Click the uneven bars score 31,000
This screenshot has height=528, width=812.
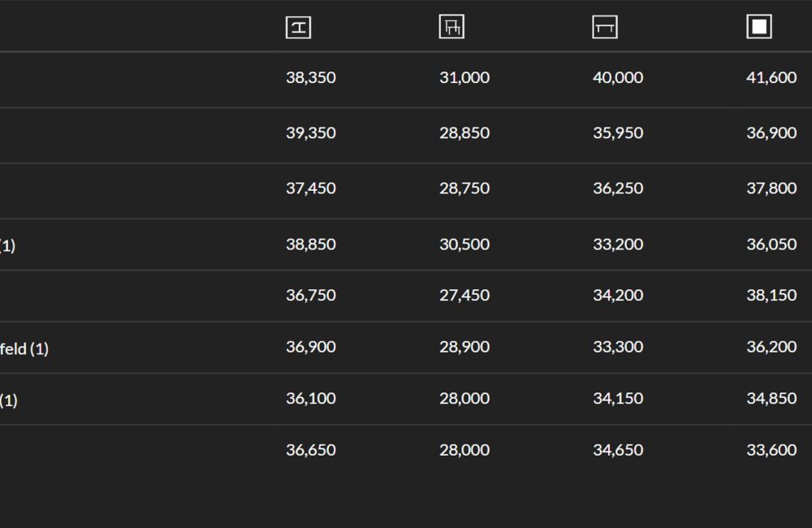coord(464,78)
